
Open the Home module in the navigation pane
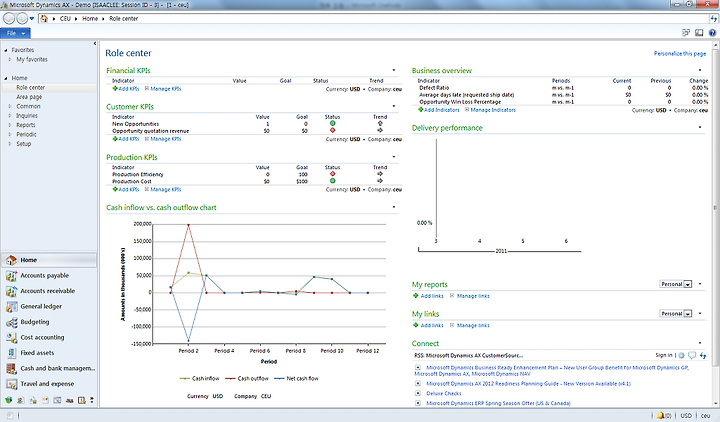[x=49, y=260]
